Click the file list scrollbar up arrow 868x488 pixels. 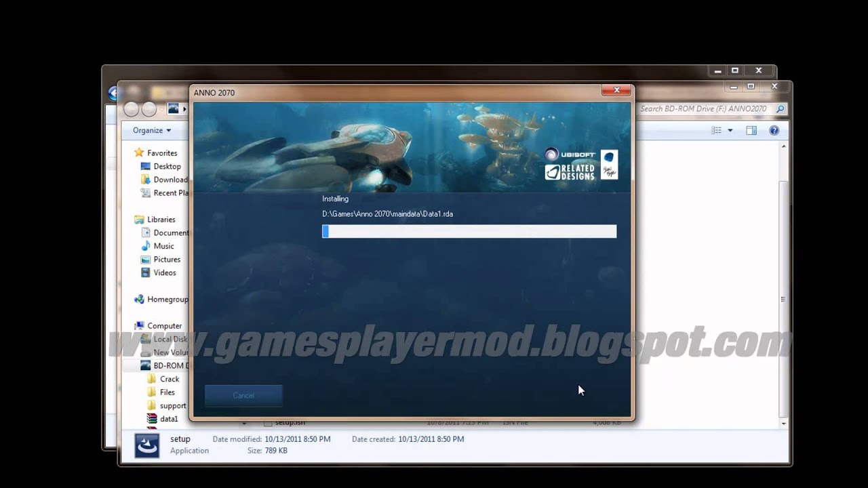point(783,146)
